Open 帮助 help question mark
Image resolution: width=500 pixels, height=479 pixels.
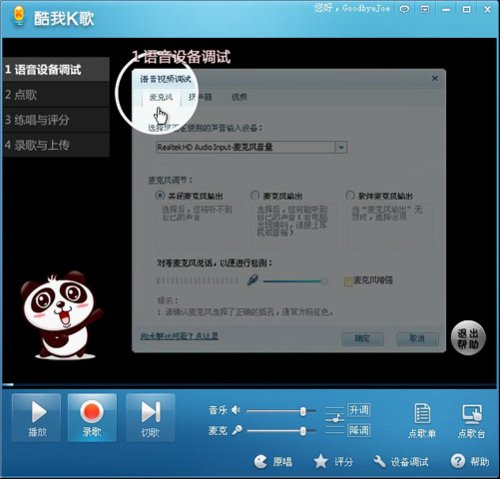[470, 462]
